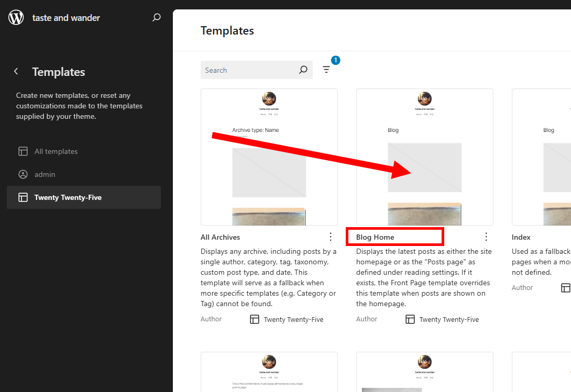
Task: Open the All Archives template preview thumbnail
Action: [269, 157]
